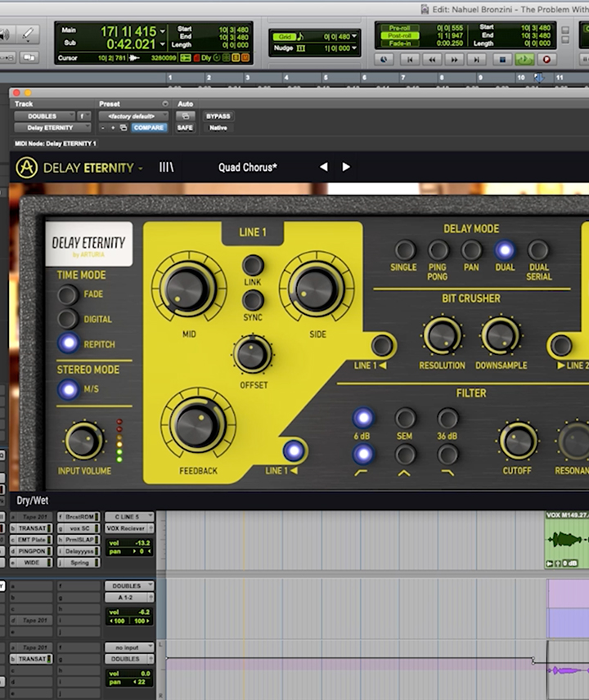Toggle the Bit Crusher LINE 1 routing button
The width and height of the screenshot is (589, 700).
[382, 346]
